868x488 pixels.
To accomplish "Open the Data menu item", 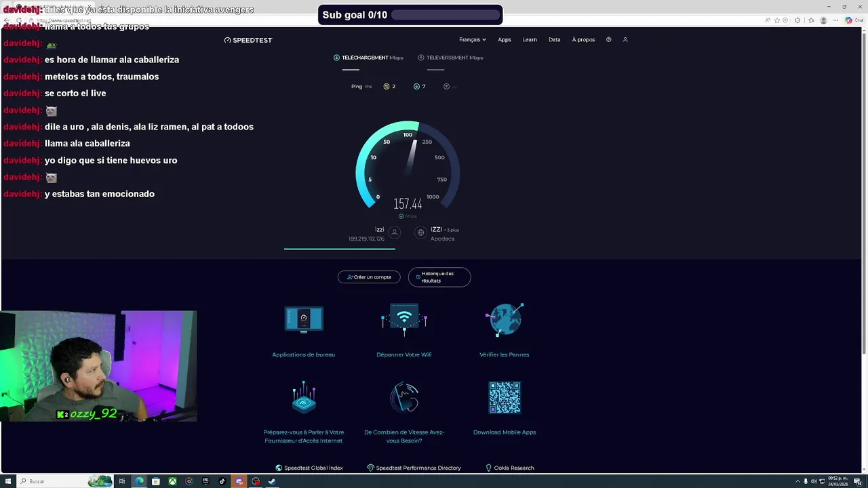I will (x=555, y=39).
